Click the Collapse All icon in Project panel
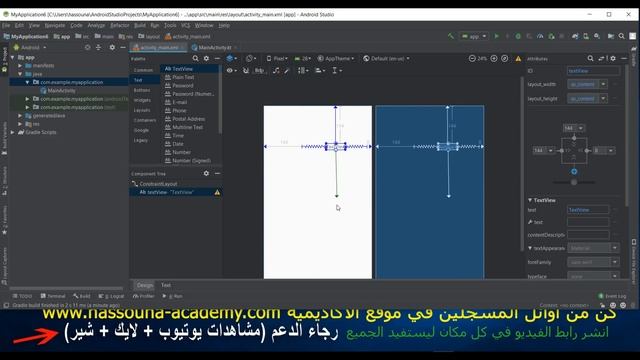Viewport: 640px width, 360px height. 98,47
